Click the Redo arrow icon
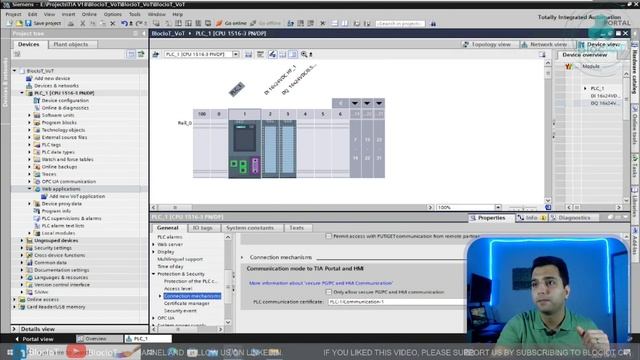Screen dimensions: 640x360 click(139, 23)
